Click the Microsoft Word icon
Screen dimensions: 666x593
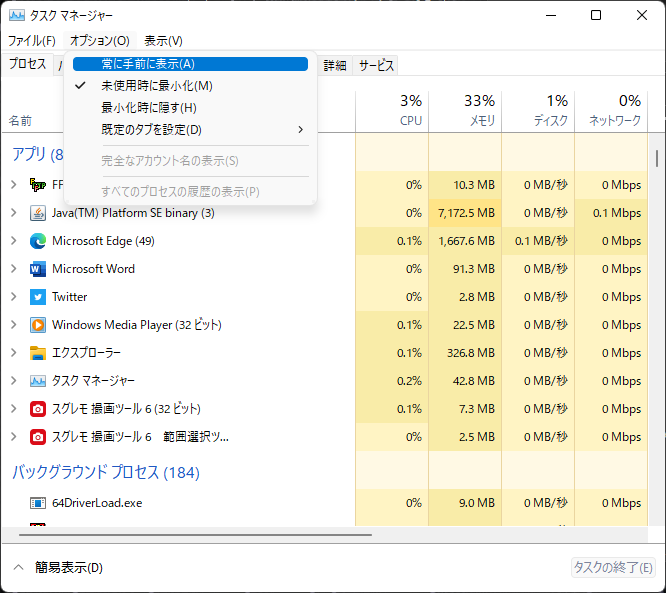click(38, 269)
